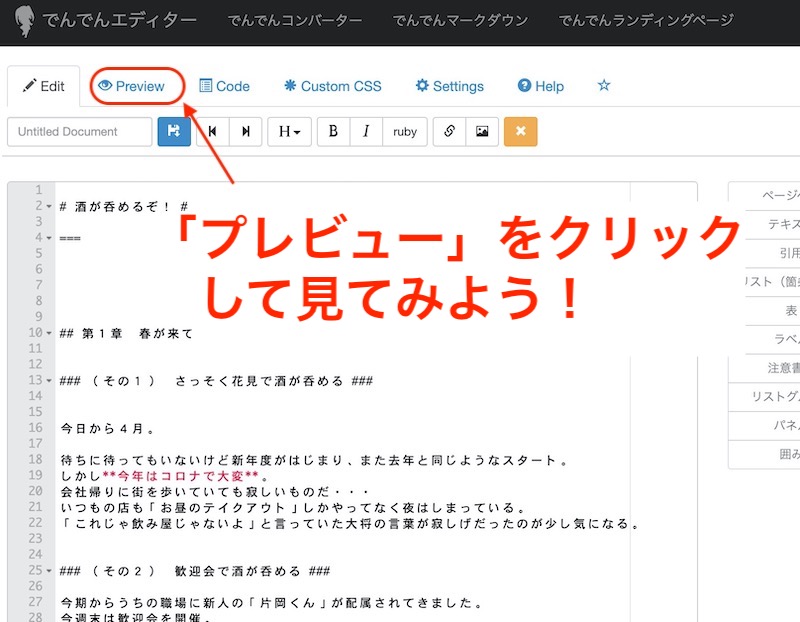
Task: Click the orange X clear button
Action: 520,132
